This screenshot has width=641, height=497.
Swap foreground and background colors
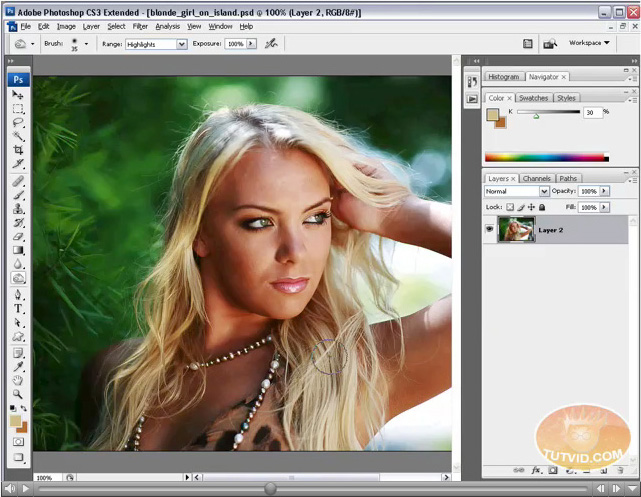[24, 408]
